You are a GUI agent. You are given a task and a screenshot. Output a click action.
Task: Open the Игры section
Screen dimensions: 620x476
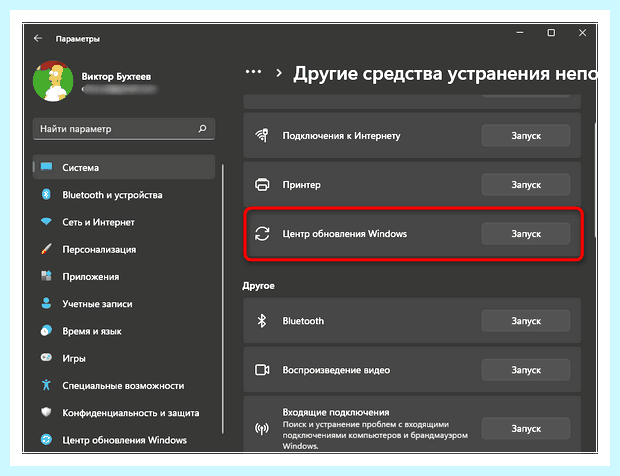click(x=124, y=358)
